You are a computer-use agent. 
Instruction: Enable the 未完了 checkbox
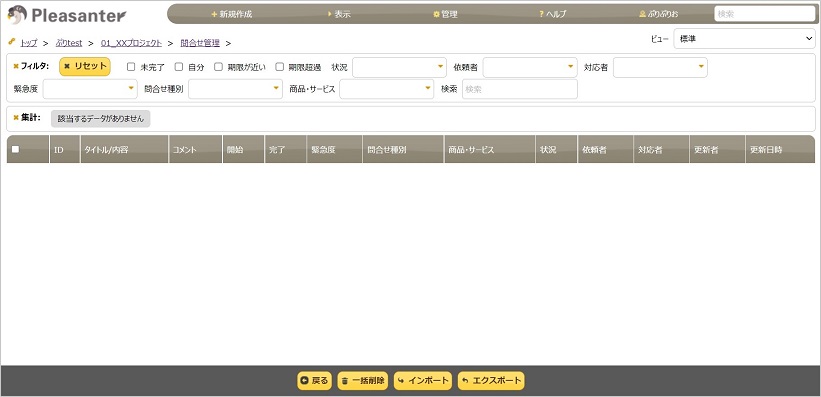(131, 67)
